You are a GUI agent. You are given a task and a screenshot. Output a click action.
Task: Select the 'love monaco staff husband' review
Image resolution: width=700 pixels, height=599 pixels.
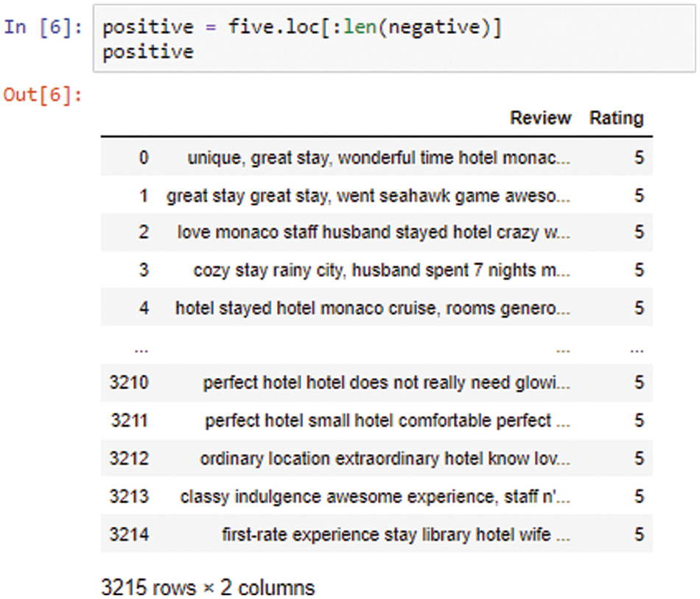click(374, 232)
